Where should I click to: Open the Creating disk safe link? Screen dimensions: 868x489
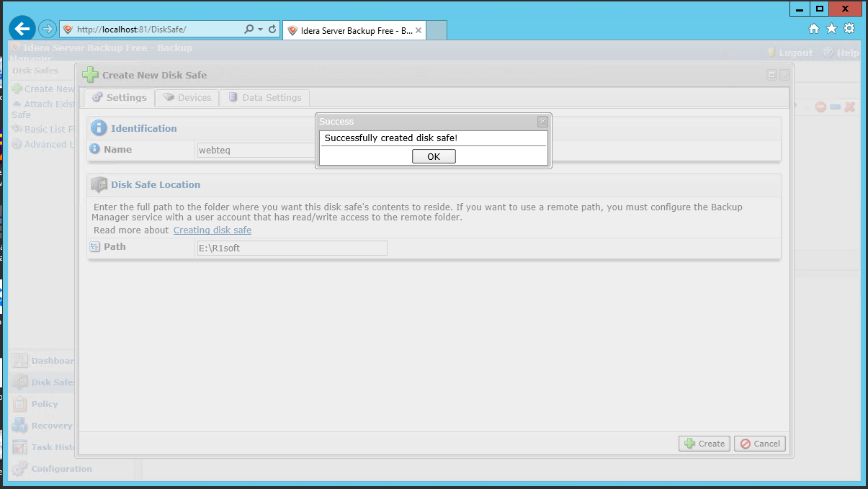pos(212,230)
